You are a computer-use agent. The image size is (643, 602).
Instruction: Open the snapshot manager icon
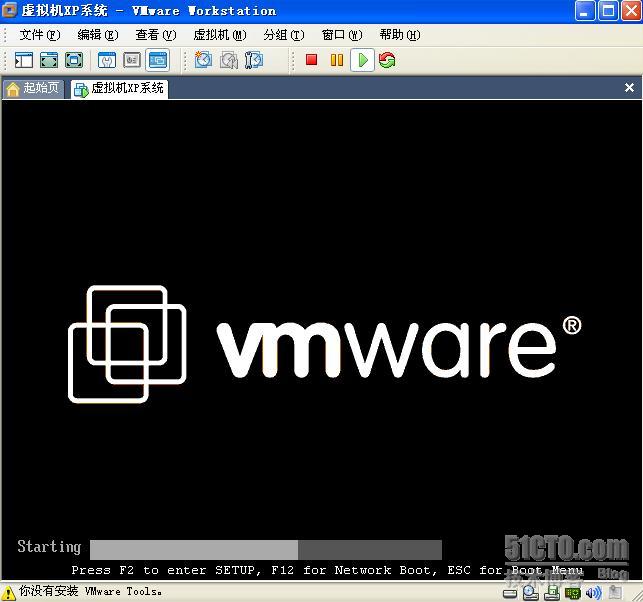(x=254, y=60)
